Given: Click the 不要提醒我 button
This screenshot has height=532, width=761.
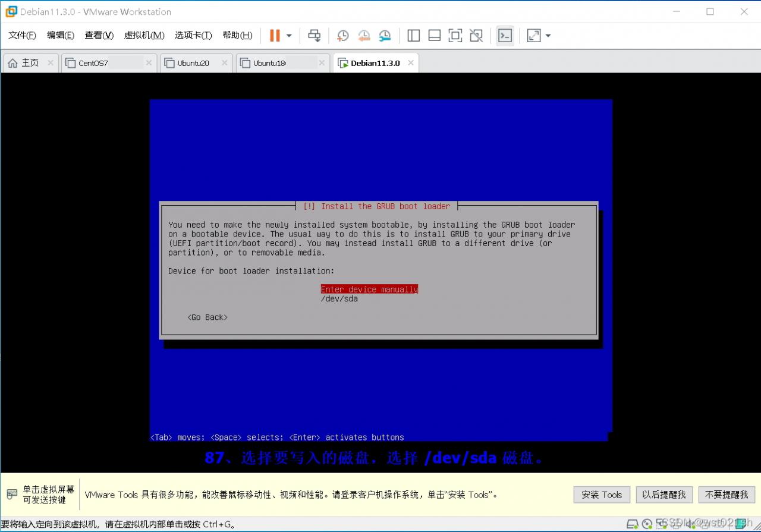Looking at the screenshot, I should (x=727, y=495).
